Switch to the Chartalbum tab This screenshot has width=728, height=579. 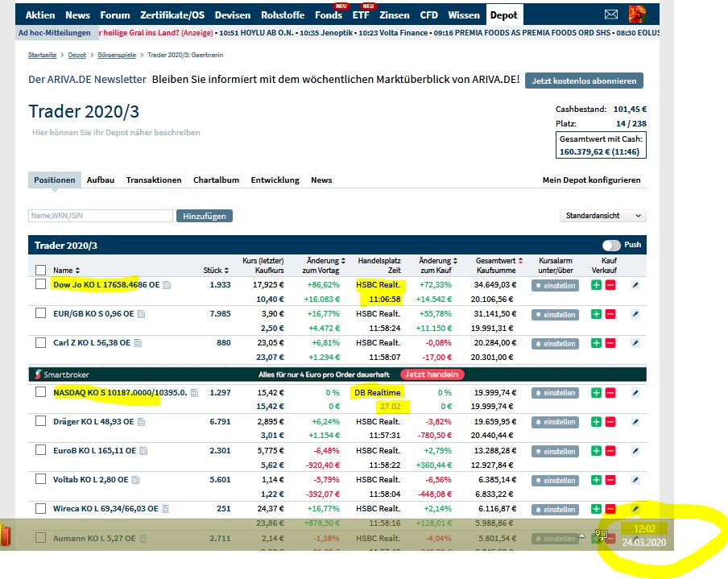[216, 180]
